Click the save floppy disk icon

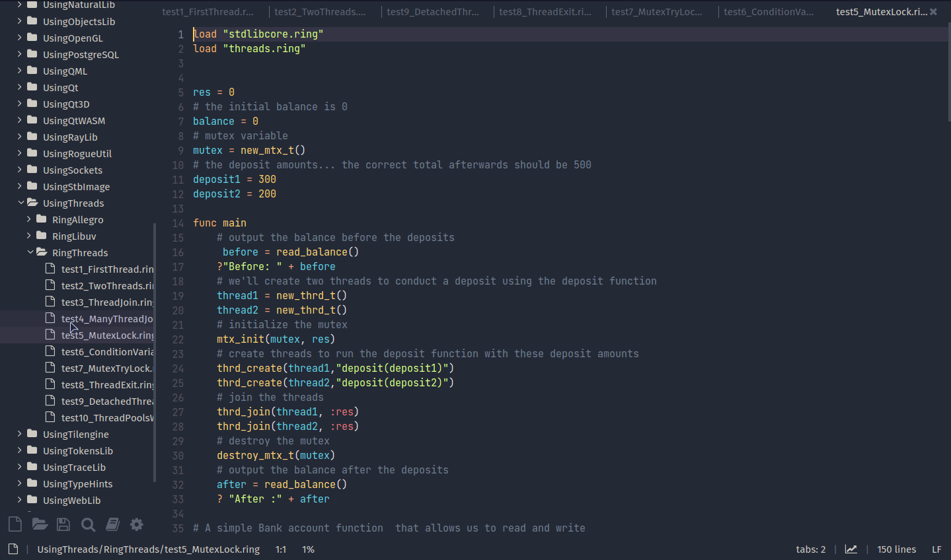point(63,524)
